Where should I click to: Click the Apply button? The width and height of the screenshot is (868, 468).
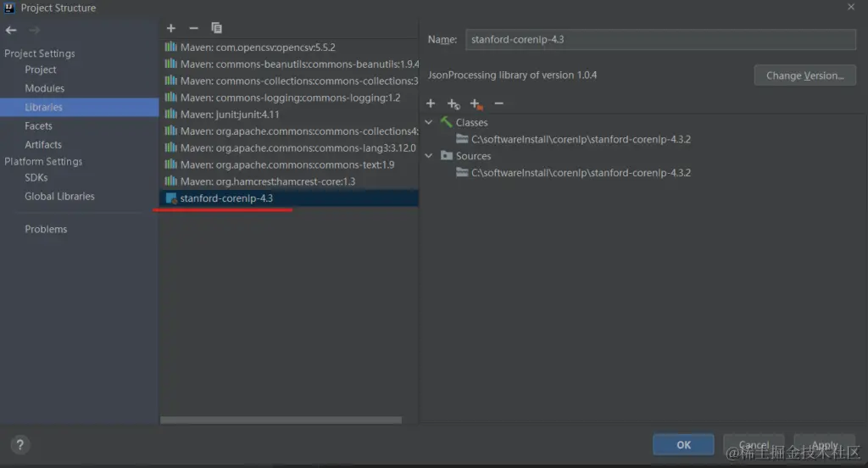[824, 445]
